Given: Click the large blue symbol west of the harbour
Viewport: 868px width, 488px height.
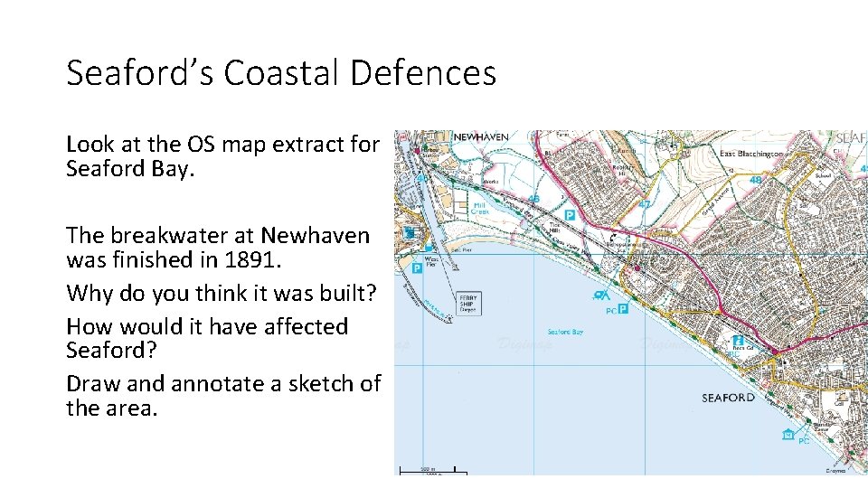Looking at the screenshot, I should [410, 232].
